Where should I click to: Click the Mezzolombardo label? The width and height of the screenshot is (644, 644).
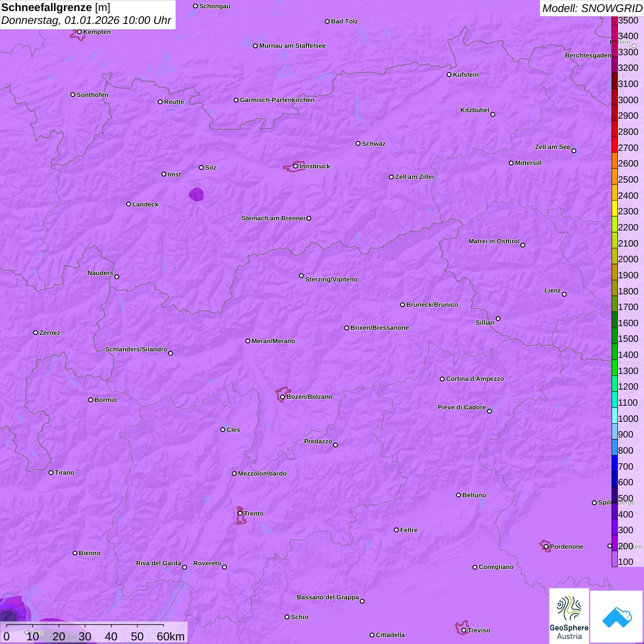(262, 473)
